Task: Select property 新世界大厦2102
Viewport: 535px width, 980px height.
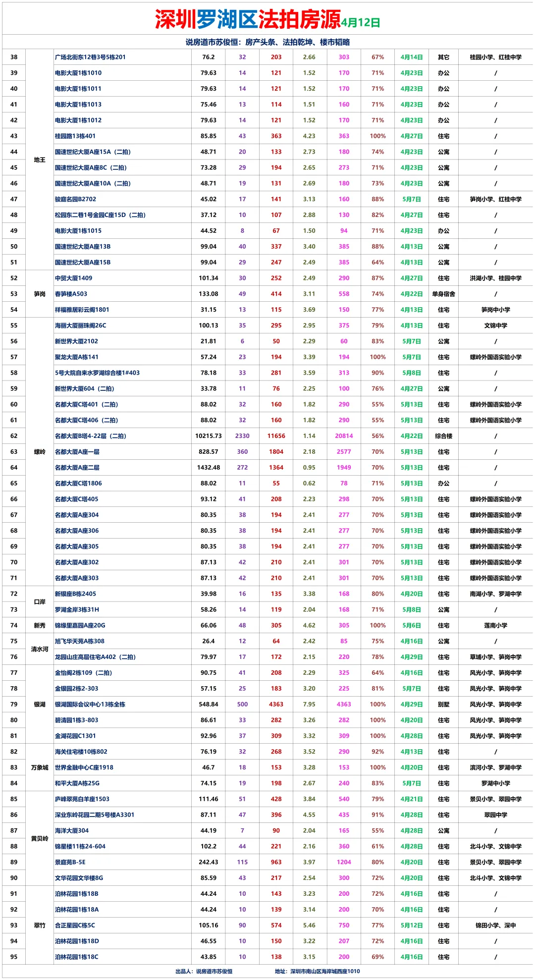Action: point(76,341)
